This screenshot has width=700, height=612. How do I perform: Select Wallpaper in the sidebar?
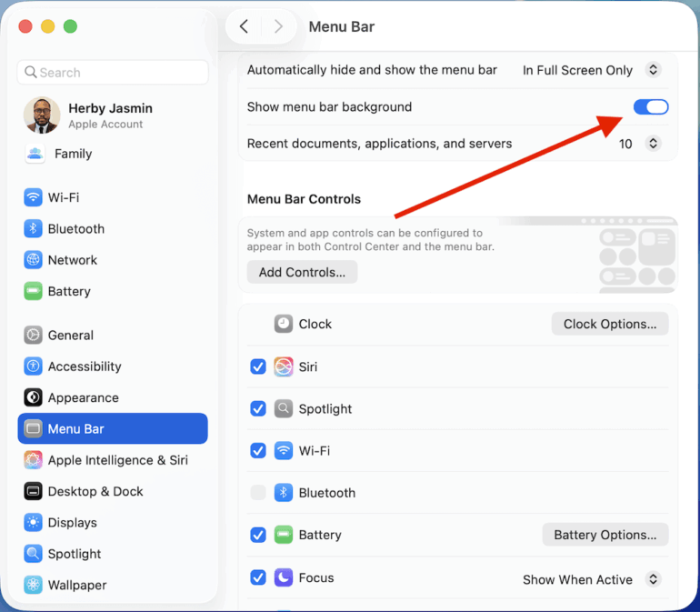[x=113, y=586]
